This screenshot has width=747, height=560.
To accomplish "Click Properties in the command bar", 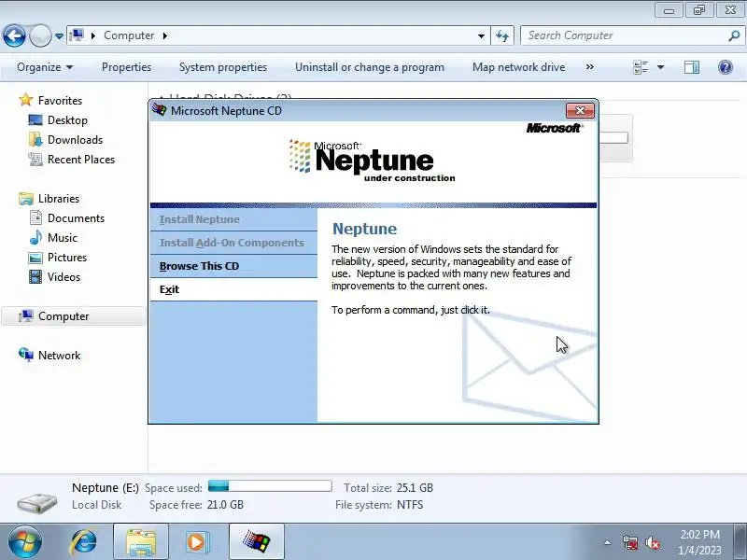I will 126,67.
